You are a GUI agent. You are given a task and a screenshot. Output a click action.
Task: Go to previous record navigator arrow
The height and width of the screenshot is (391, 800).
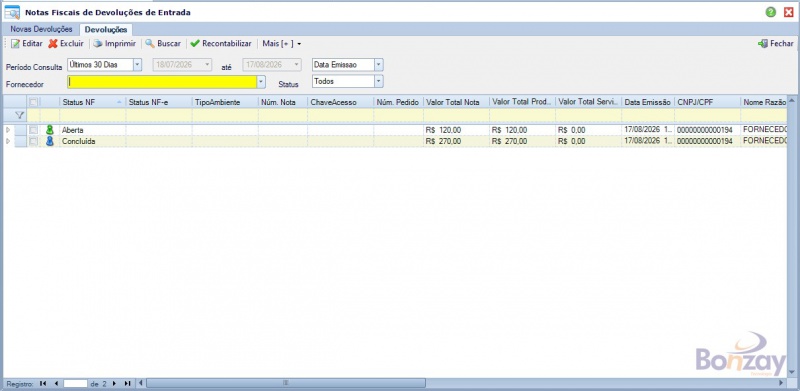56,383
